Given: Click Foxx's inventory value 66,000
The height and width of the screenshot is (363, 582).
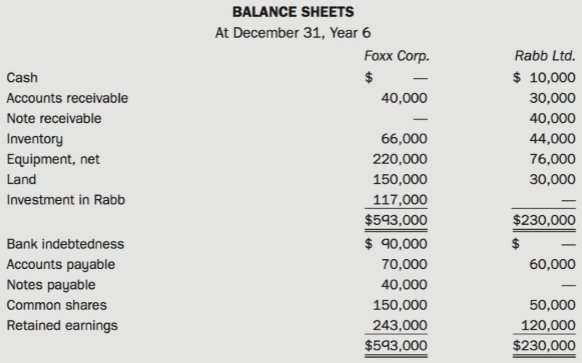Looking at the screenshot, I should 404,139.
